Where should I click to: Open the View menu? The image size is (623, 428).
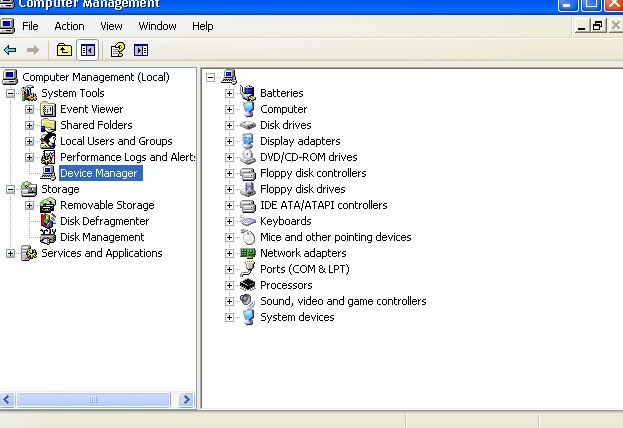(111, 26)
